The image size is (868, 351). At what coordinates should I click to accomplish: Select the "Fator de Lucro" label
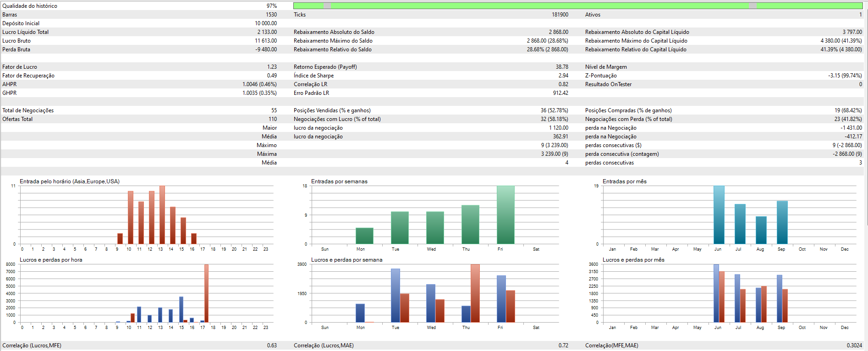point(20,67)
